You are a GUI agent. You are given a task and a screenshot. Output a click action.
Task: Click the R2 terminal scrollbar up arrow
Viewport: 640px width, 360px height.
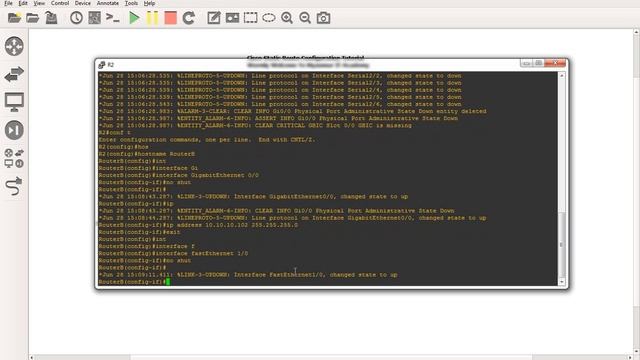point(562,76)
